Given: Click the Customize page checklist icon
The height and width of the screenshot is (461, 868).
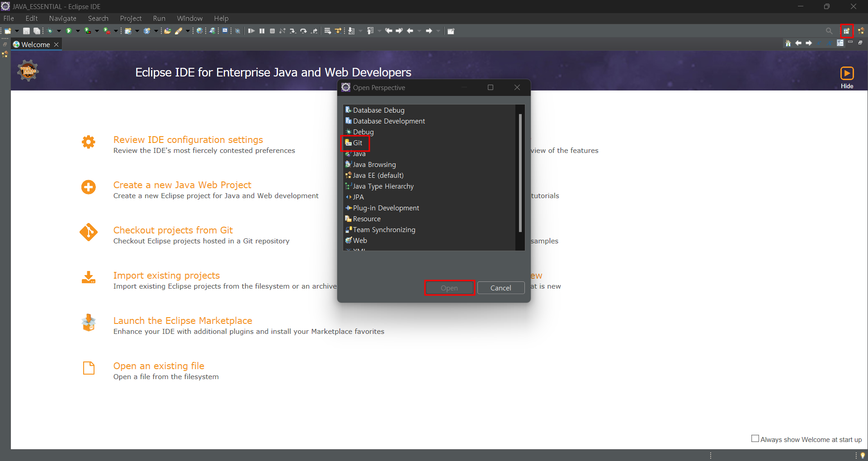Looking at the screenshot, I should pos(840,43).
